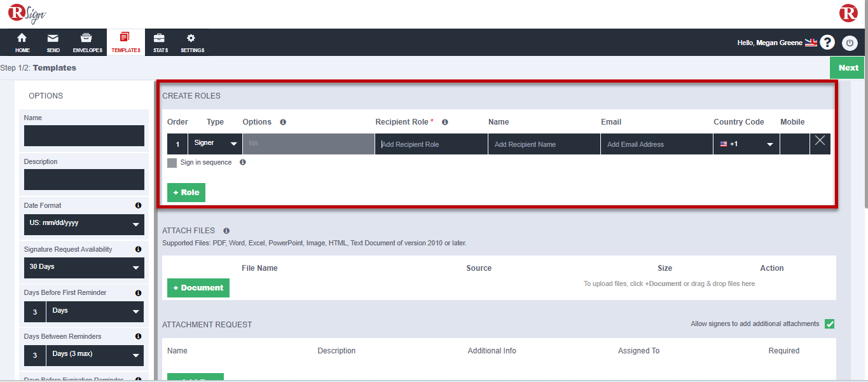Click the UK flag language icon

tap(811, 43)
